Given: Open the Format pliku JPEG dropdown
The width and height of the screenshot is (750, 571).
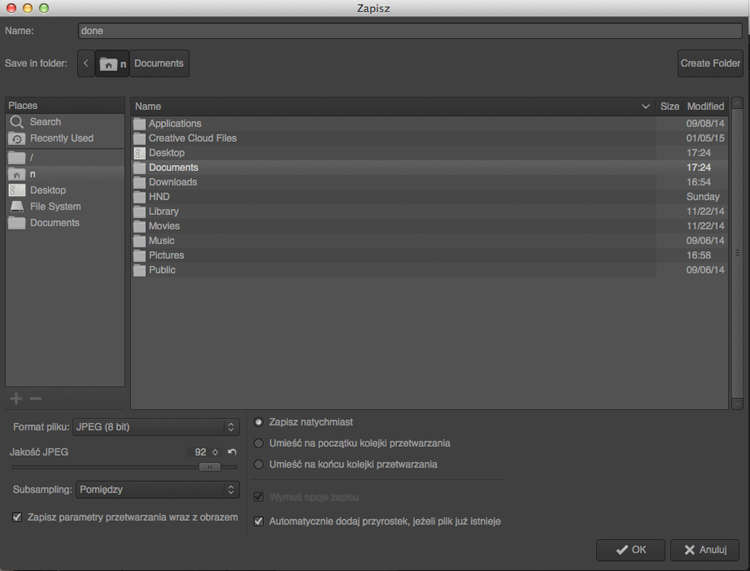Looking at the screenshot, I should pyautogui.click(x=156, y=427).
